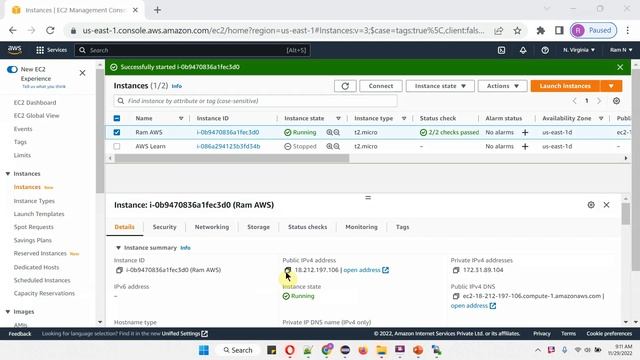Share this page from address bar

pyautogui.click(x=498, y=31)
